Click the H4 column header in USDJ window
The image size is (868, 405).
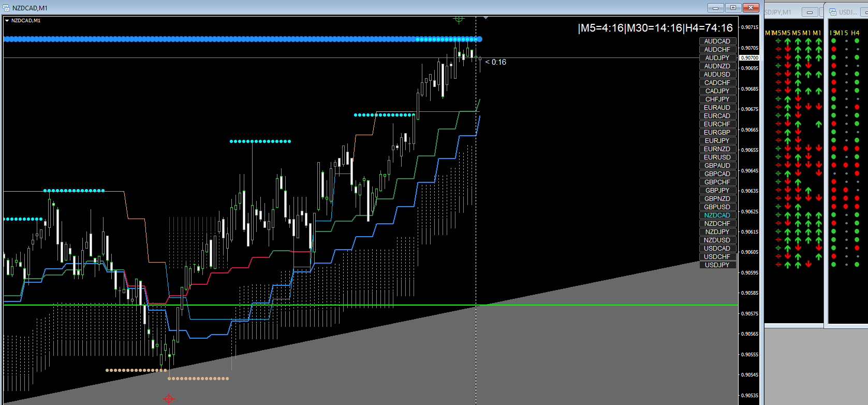click(855, 33)
